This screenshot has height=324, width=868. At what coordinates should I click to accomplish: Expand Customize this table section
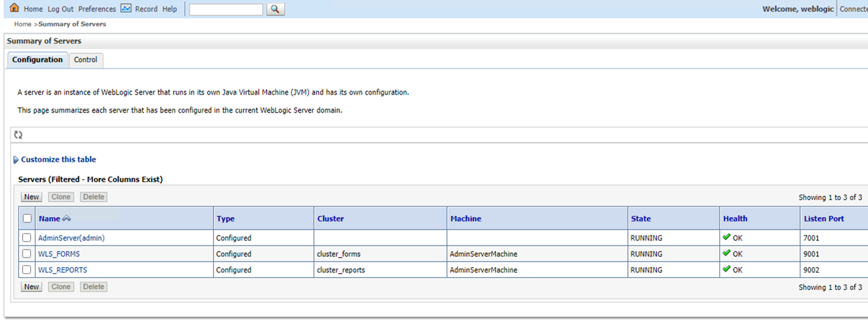tap(58, 160)
